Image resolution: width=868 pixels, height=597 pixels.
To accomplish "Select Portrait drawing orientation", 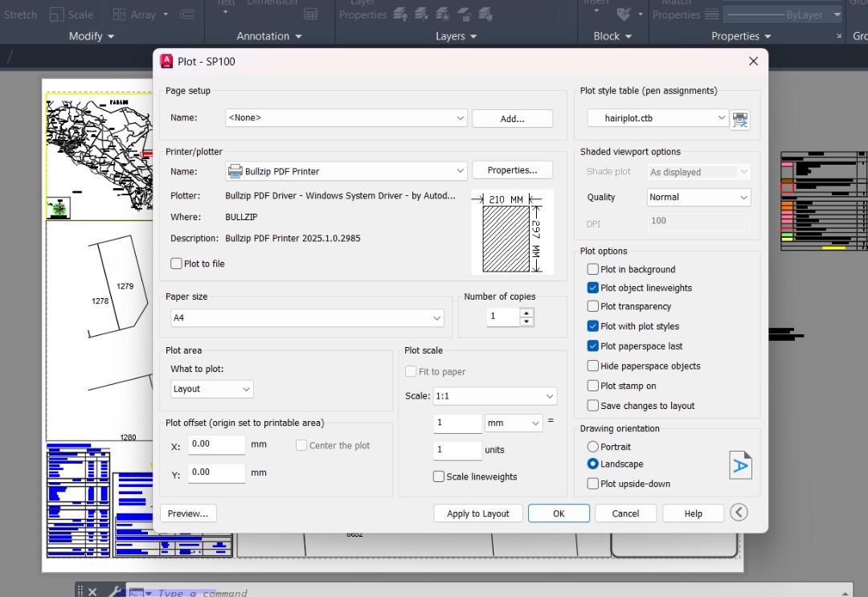I will [592, 447].
